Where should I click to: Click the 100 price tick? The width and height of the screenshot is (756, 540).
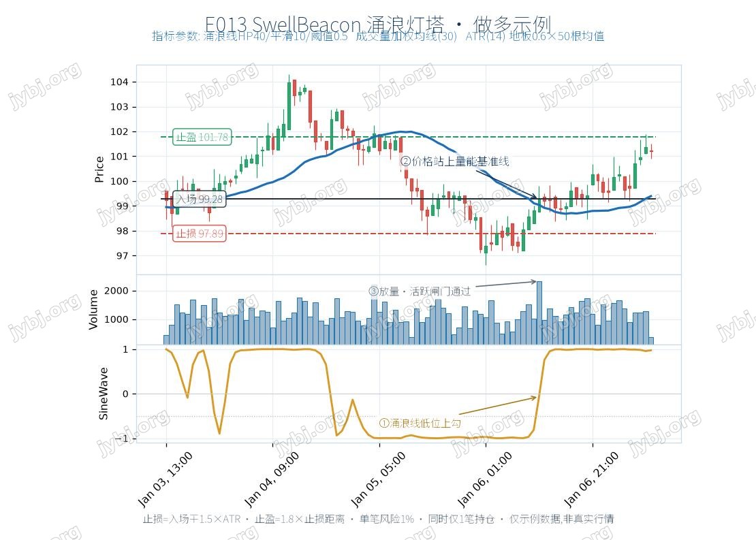[x=120, y=181]
